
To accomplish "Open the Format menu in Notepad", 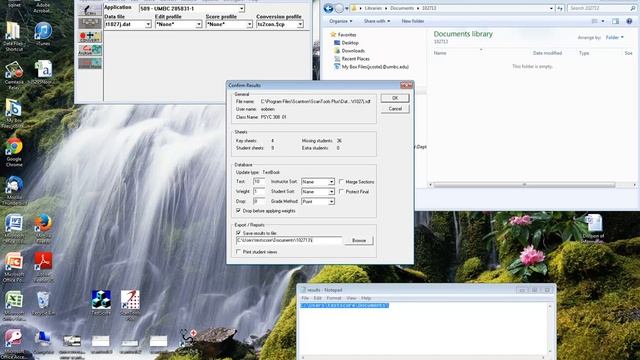I will point(333,298).
